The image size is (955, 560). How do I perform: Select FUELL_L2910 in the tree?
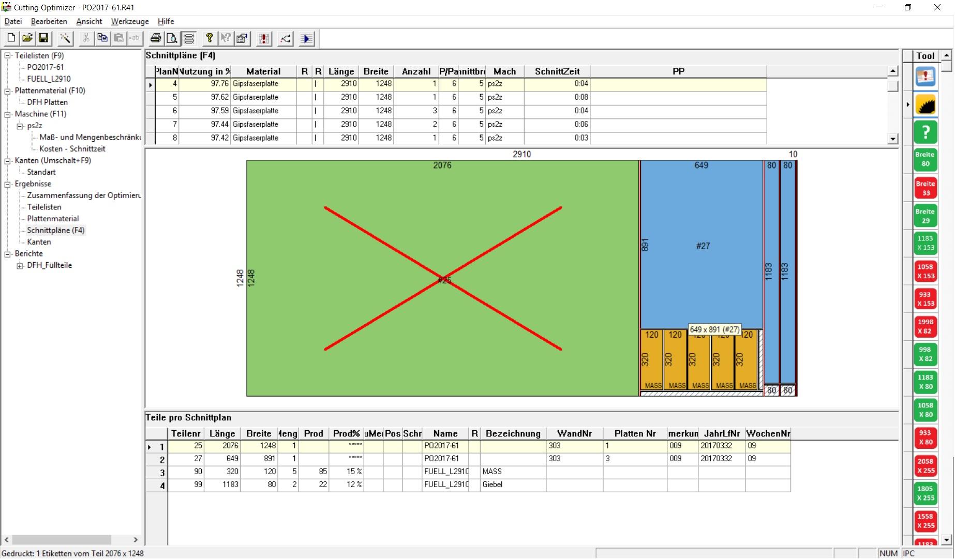[49, 79]
